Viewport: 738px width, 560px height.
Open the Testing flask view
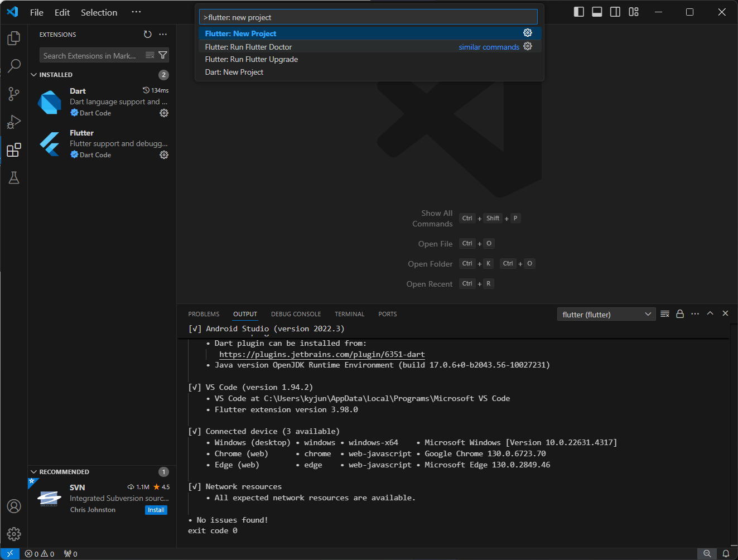[x=14, y=177]
